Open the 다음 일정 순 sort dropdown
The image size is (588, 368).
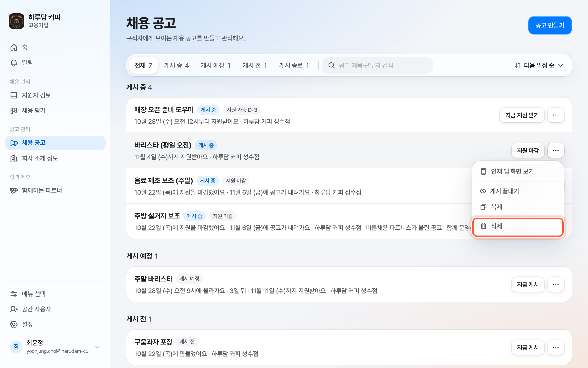tap(539, 65)
